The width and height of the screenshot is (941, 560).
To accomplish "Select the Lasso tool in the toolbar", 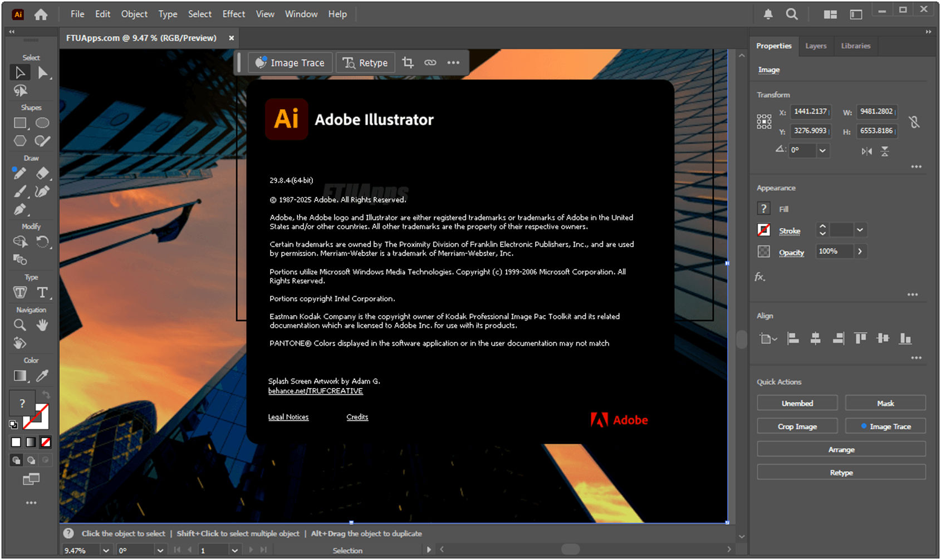I will 19,90.
